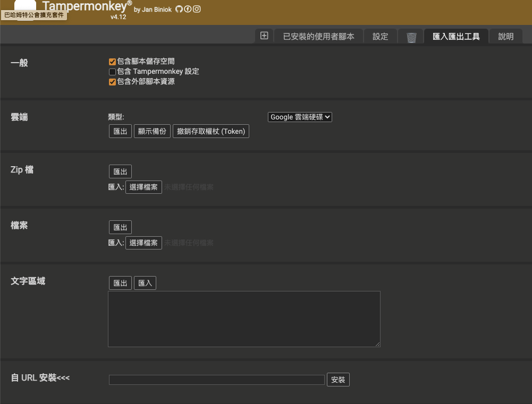Click the 巴哈姆特公會擴充套件 tooltip label
The height and width of the screenshot is (404, 532).
click(34, 15)
